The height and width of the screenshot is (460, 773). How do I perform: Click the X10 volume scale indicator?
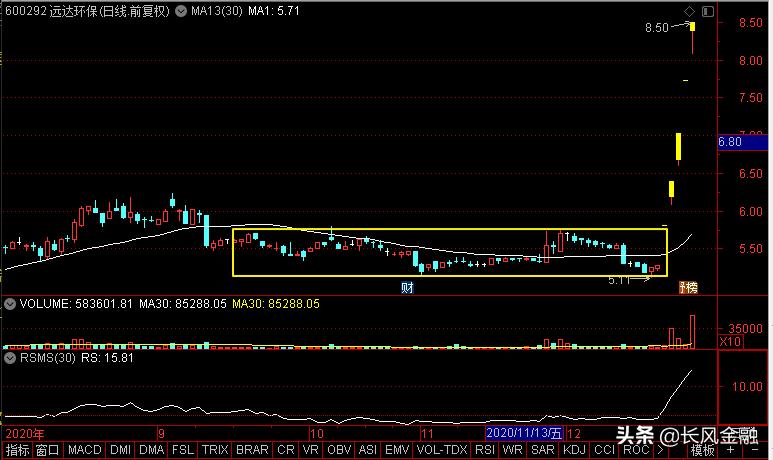[x=731, y=342]
